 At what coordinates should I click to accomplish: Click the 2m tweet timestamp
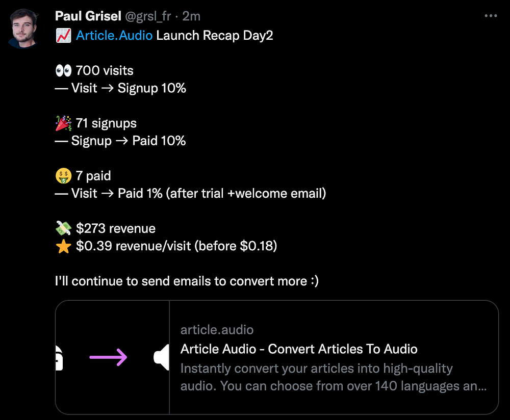[x=191, y=16]
